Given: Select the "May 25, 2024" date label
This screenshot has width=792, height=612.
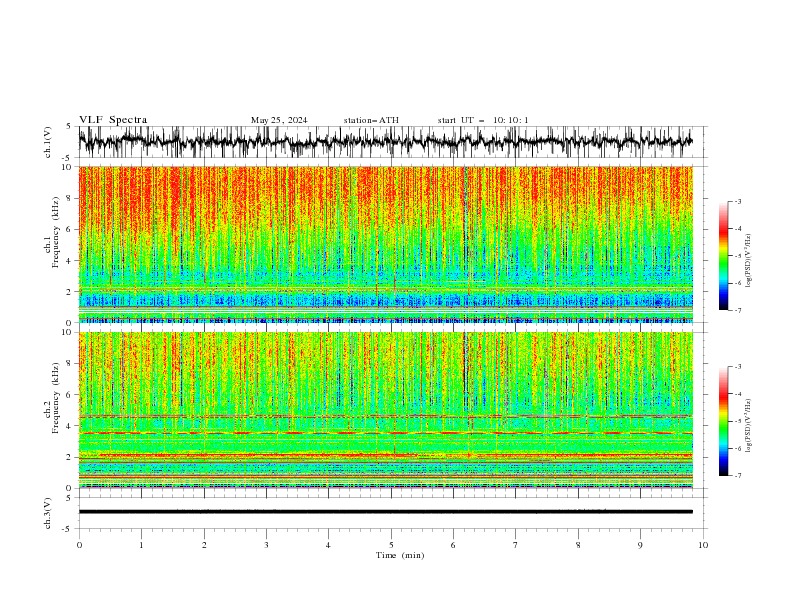Looking at the screenshot, I should (x=279, y=120).
